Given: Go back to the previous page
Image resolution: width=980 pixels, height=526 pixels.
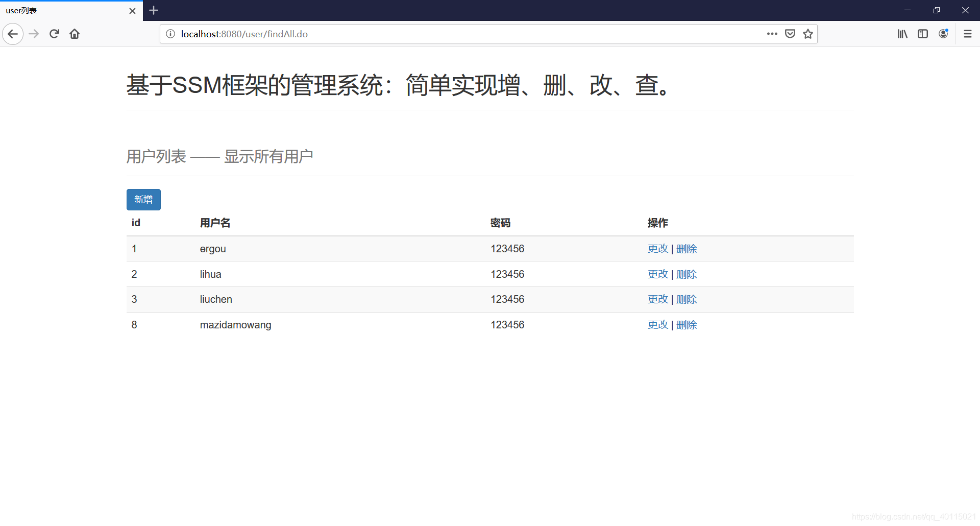Looking at the screenshot, I should pos(13,34).
